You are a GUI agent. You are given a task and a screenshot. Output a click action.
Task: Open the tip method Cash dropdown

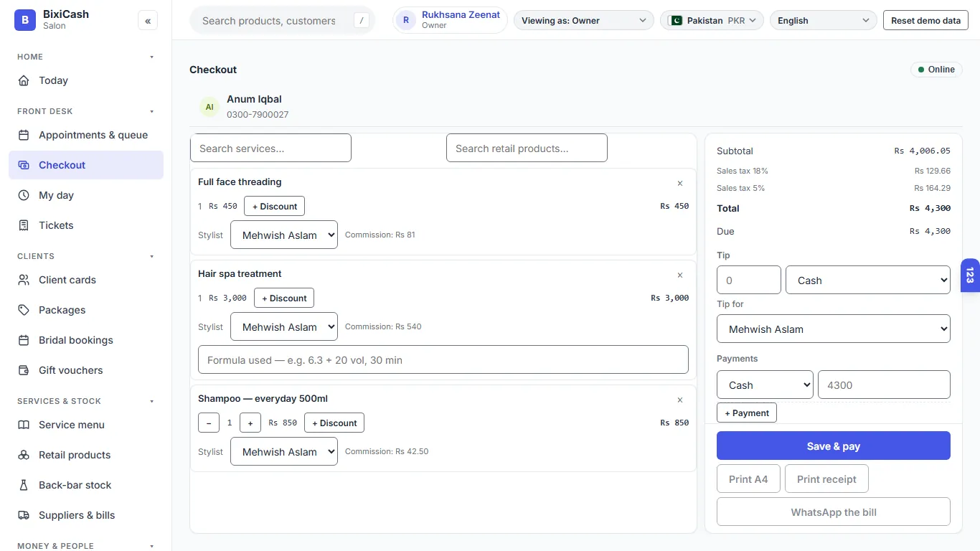(868, 280)
